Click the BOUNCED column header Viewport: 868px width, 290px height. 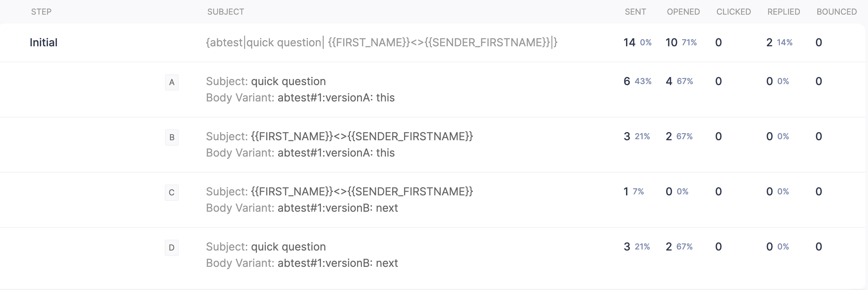pos(837,12)
